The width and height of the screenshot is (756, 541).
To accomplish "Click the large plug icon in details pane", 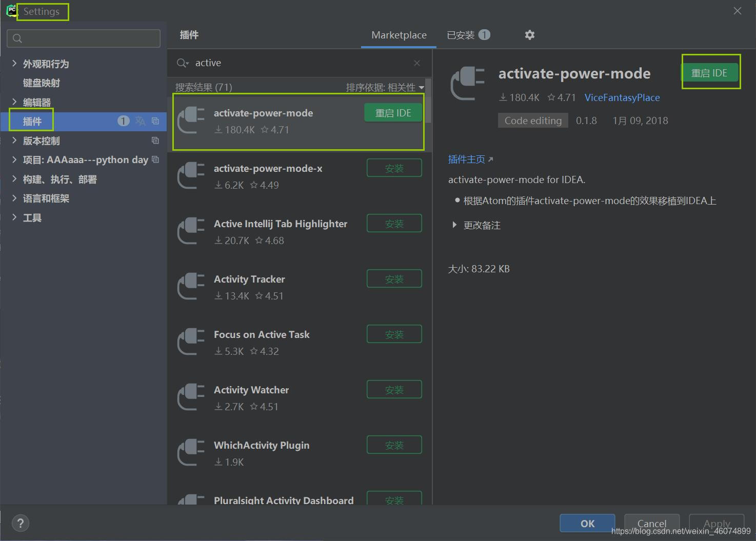I will pos(467,84).
